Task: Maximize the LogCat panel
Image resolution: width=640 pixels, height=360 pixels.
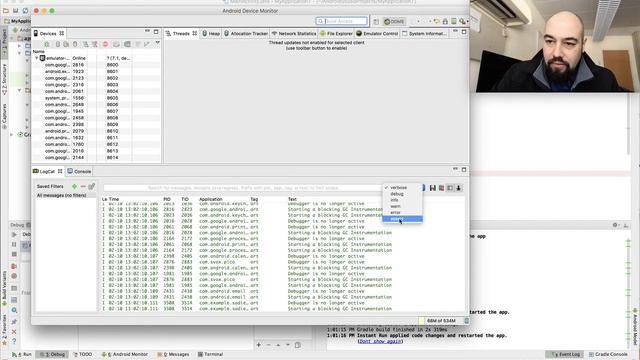Action: point(464,169)
